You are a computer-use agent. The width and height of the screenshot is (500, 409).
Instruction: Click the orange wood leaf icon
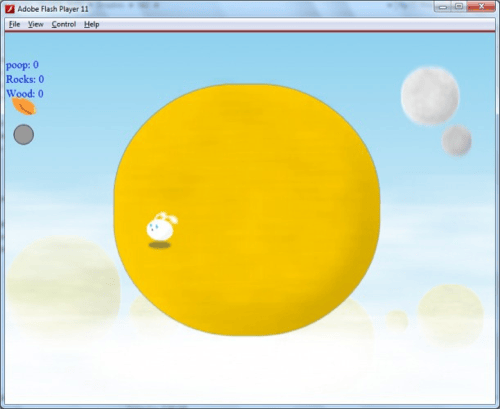pos(24,106)
